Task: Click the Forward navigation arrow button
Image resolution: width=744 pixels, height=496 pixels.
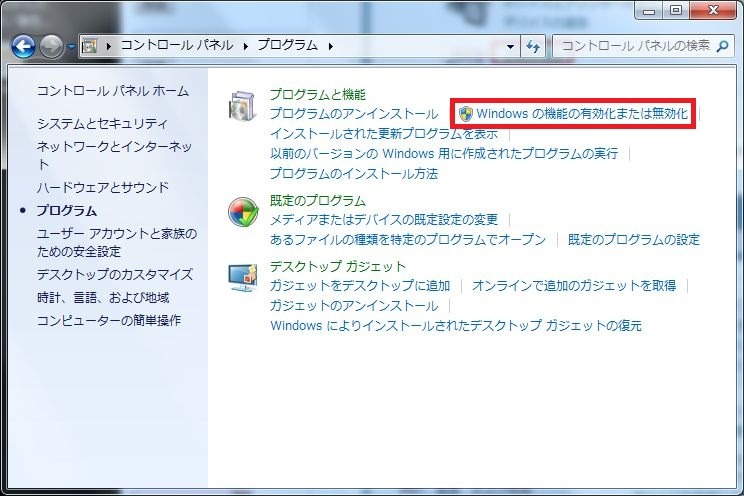Action: coord(51,47)
